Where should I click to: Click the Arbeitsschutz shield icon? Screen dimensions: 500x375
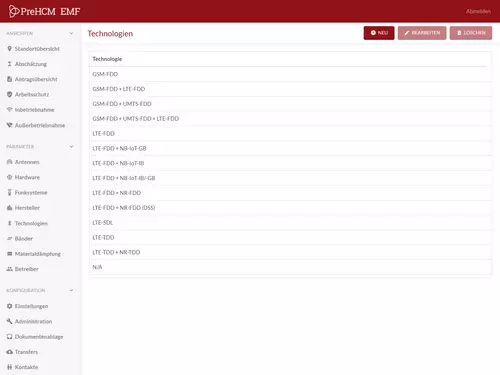click(x=9, y=95)
